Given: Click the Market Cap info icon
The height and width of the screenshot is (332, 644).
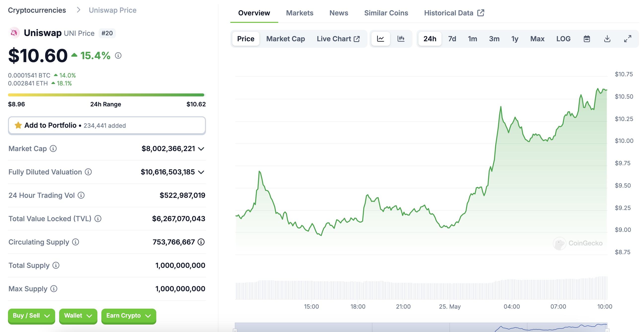Looking at the screenshot, I should (x=53, y=149).
